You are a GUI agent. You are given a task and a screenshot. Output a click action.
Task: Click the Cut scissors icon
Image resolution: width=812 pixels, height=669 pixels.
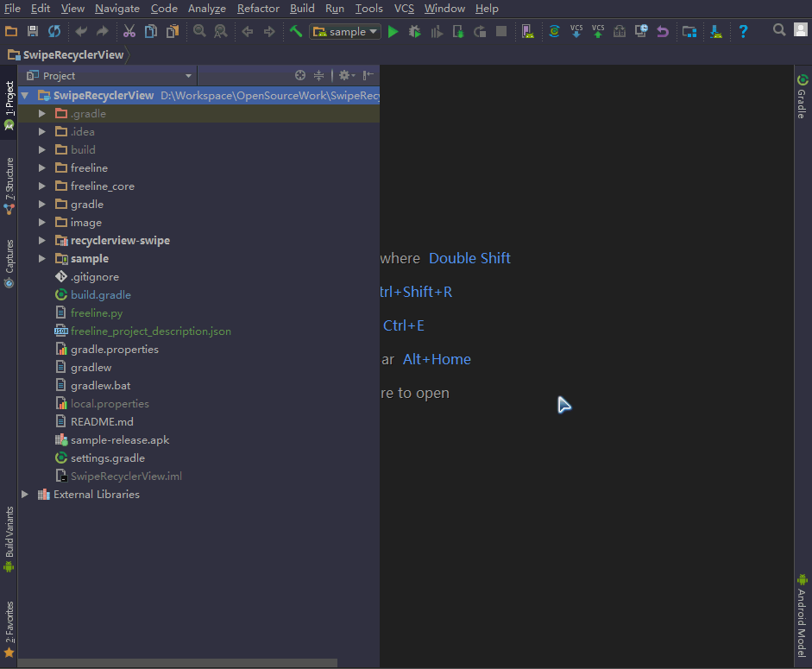129,32
